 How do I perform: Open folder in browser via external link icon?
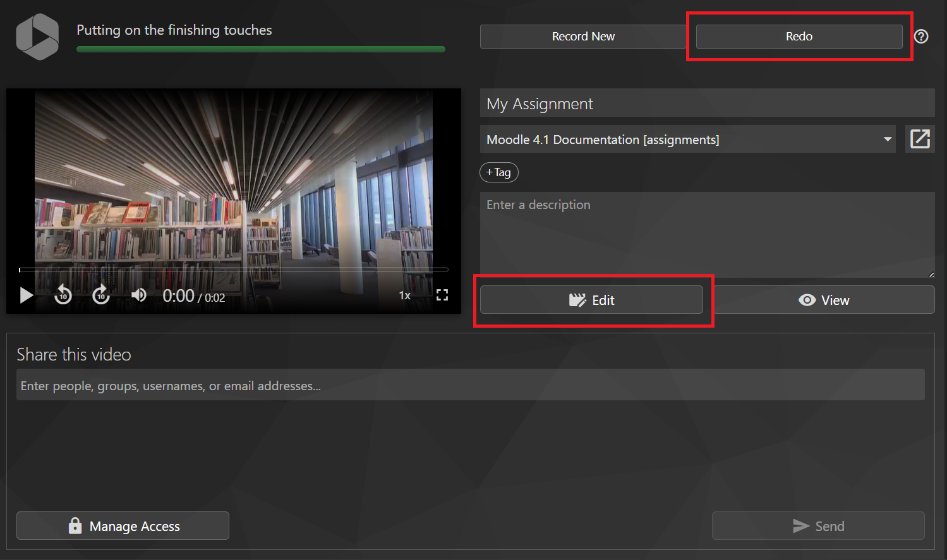[x=920, y=139]
